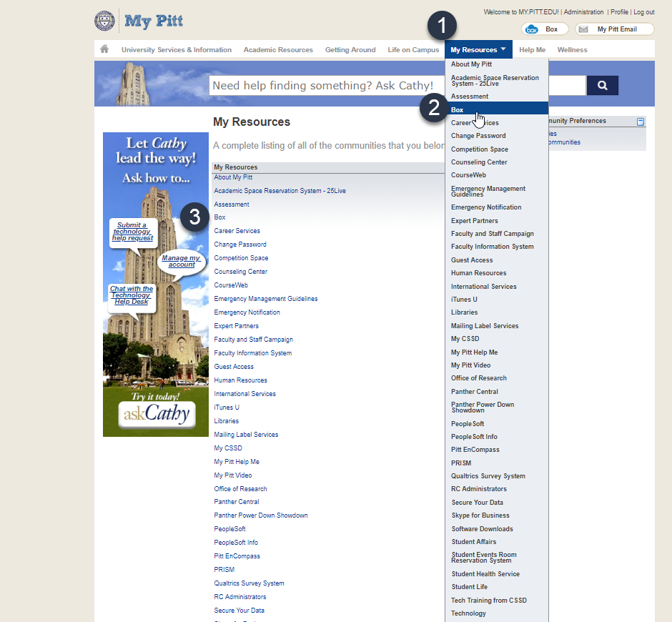The width and height of the screenshot is (672, 622).
Task: Click My Pitt Video link in list
Action: (233, 475)
